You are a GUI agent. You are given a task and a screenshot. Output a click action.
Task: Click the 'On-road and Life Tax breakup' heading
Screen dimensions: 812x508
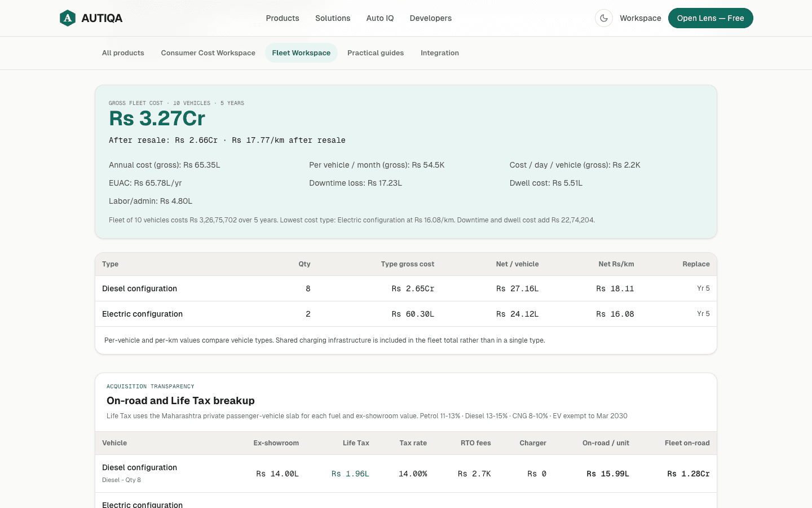click(180, 401)
